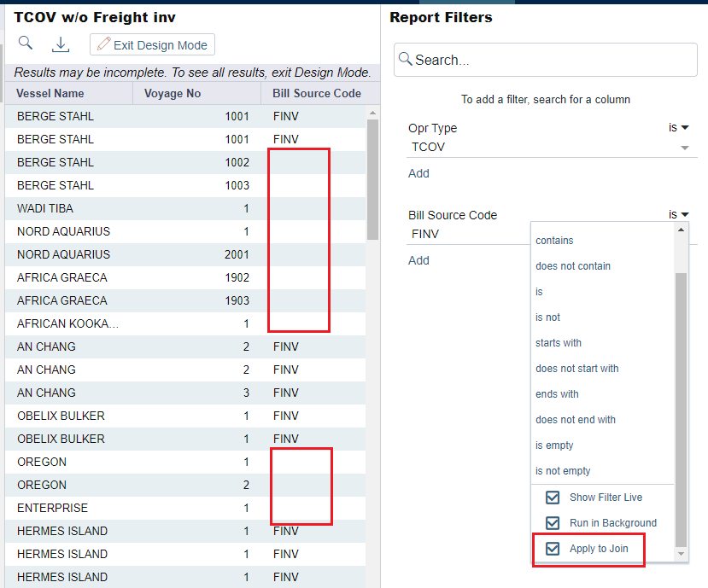Select the 'does not contain' operator option

click(x=572, y=266)
